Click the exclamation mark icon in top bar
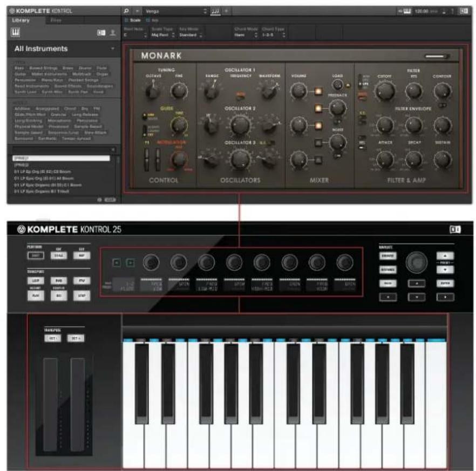Screen dimensions: 476x471 [452, 11]
